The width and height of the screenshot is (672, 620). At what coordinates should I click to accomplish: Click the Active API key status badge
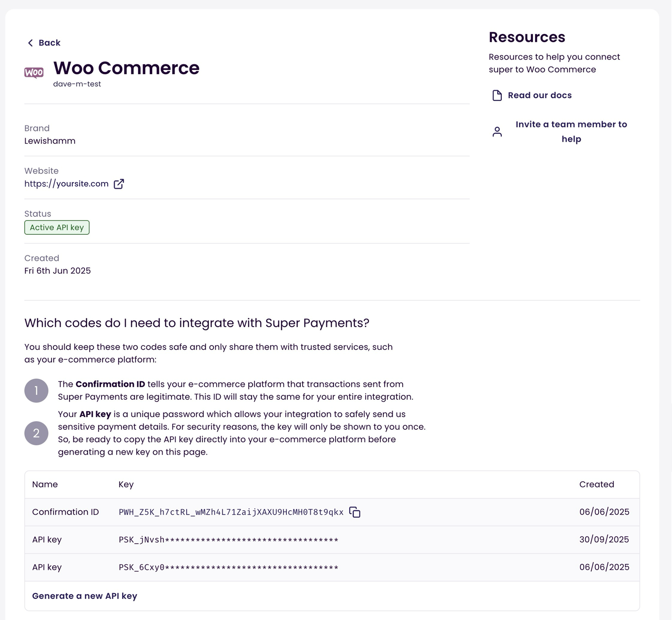click(57, 227)
